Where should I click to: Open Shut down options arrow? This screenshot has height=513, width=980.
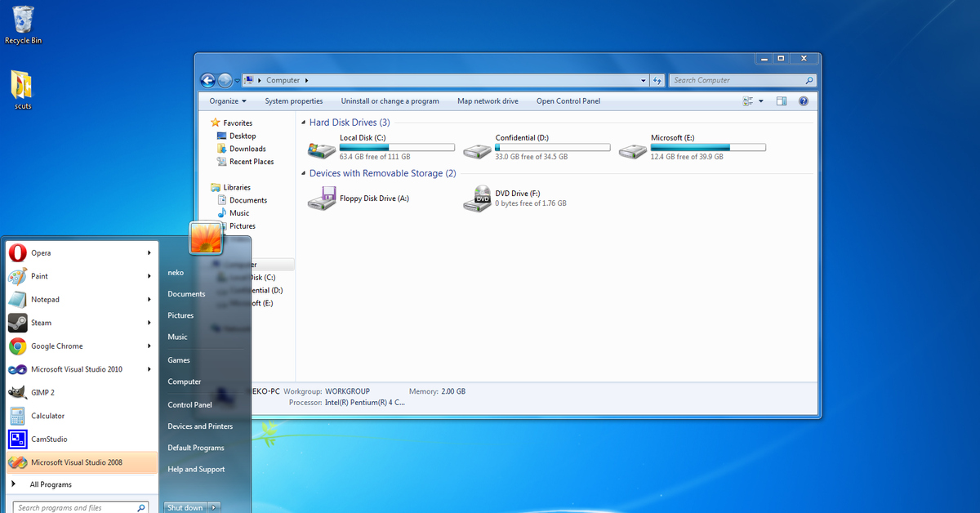pos(215,507)
